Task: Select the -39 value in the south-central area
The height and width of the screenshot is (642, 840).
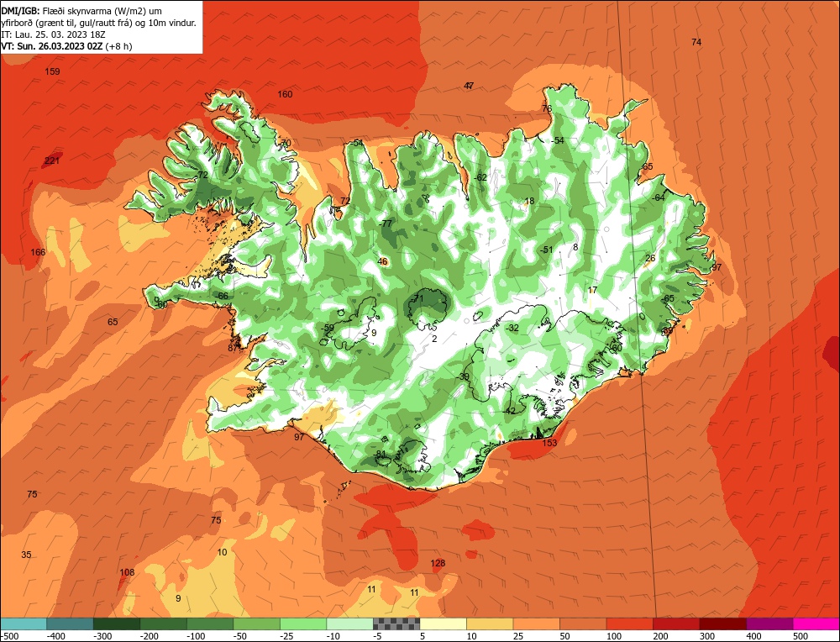Action: (x=463, y=376)
